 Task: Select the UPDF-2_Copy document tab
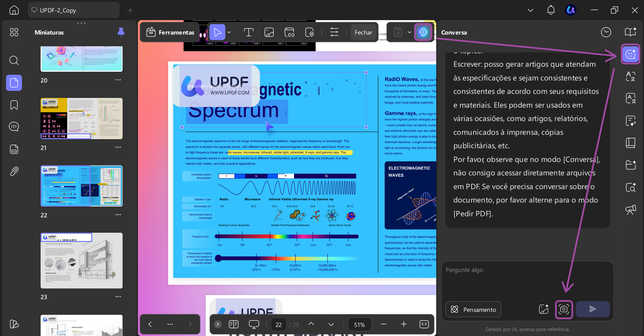[x=74, y=10]
